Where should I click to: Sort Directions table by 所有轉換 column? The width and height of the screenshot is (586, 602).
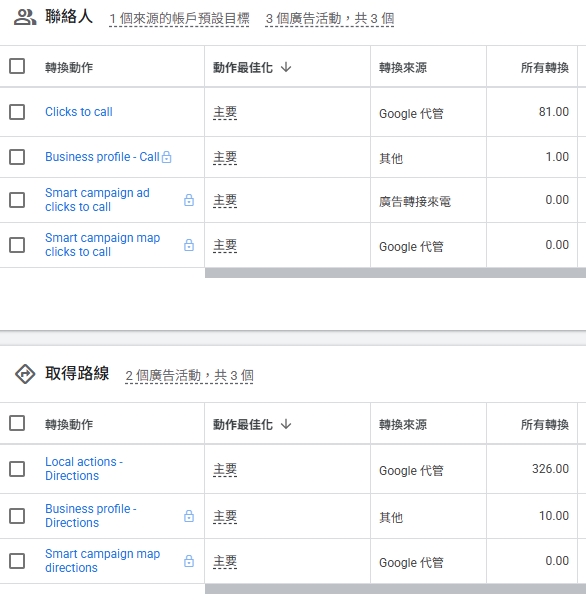click(545, 424)
